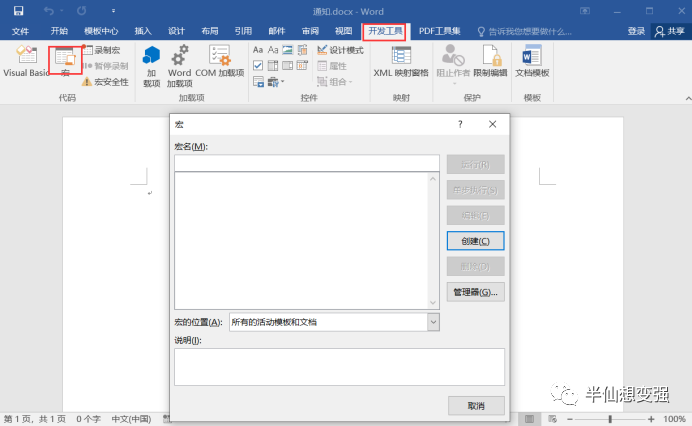Insert date picker content control
Viewport: 692px width, 426px height.
302,66
